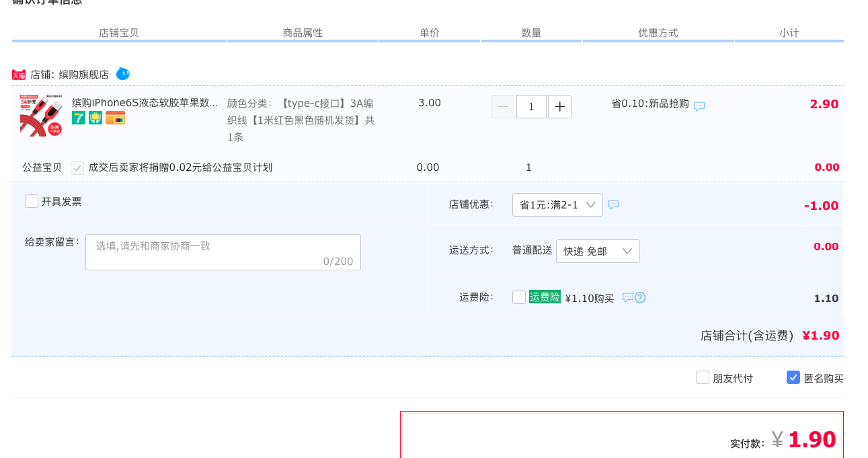The height and width of the screenshot is (458, 868).
Task: Click the chat bubble icon beside 运费险
Action: [627, 297]
